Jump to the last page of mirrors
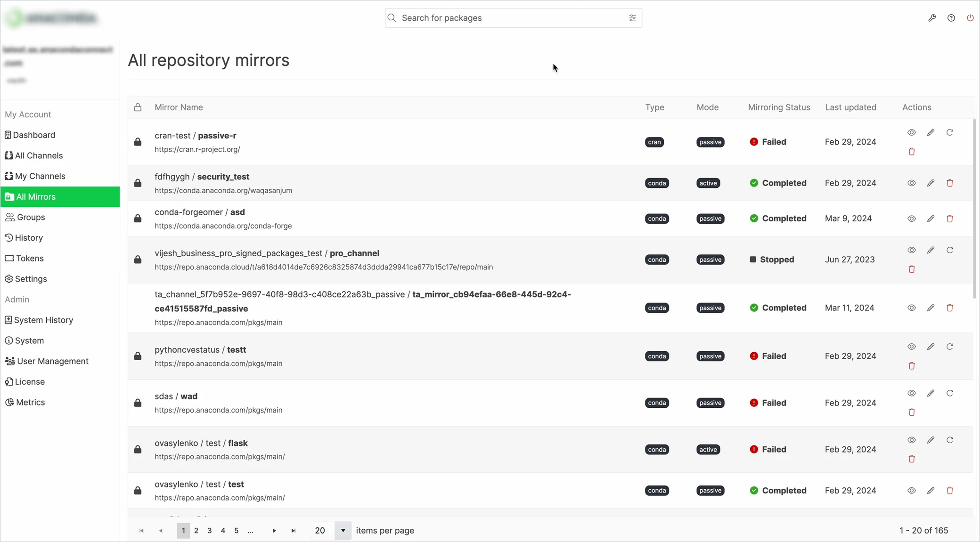 (294, 531)
